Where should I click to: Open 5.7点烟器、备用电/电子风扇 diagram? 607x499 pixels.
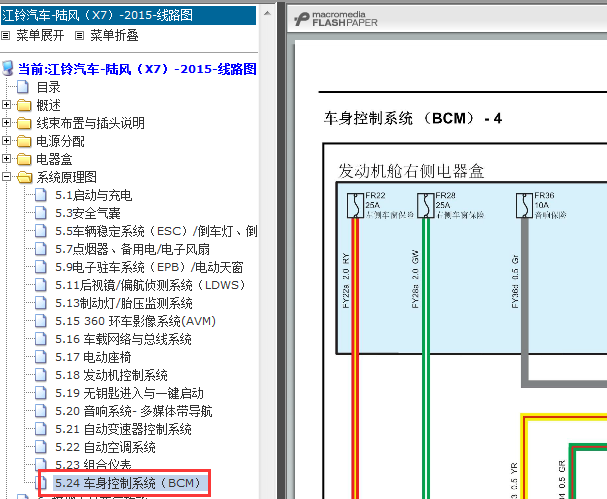pyautogui.click(x=132, y=249)
